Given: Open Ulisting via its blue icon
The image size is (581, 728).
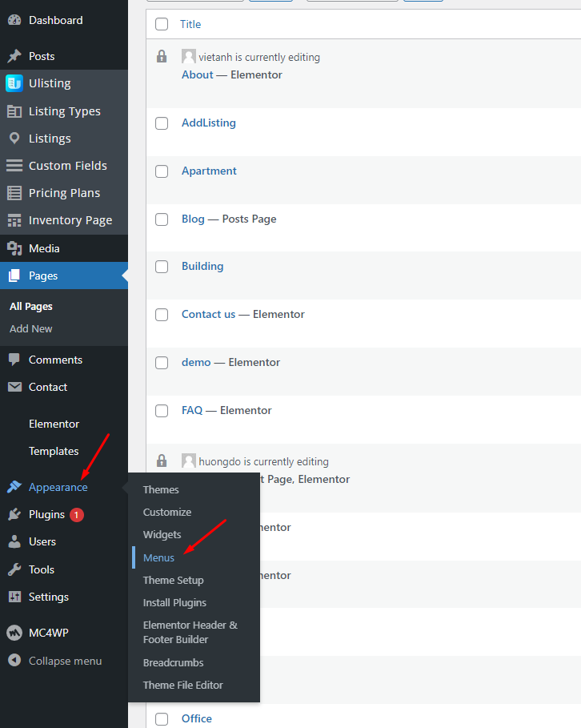Looking at the screenshot, I should coord(14,83).
